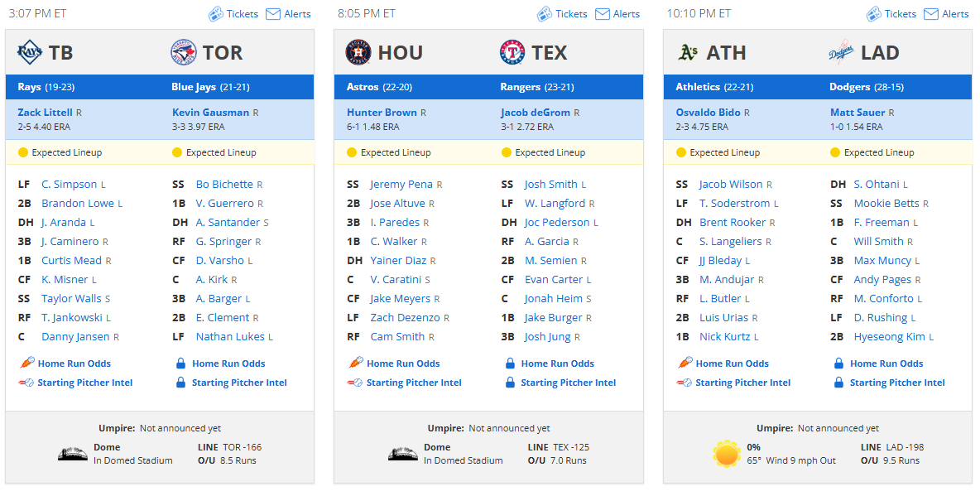Image resolution: width=980 pixels, height=496 pixels.
Task: Click the locked Blue Jays Home Run Odds
Action: click(228, 364)
